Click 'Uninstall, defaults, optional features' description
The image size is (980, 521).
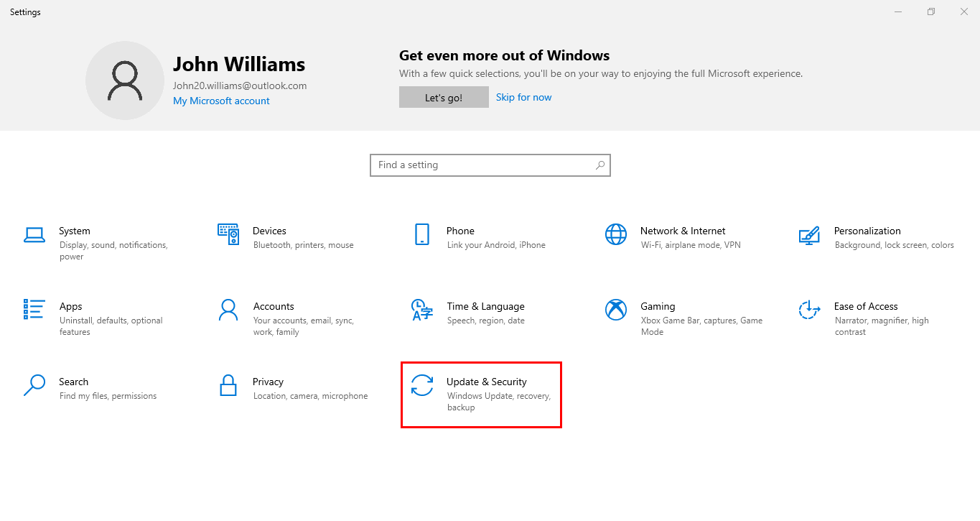click(111, 326)
